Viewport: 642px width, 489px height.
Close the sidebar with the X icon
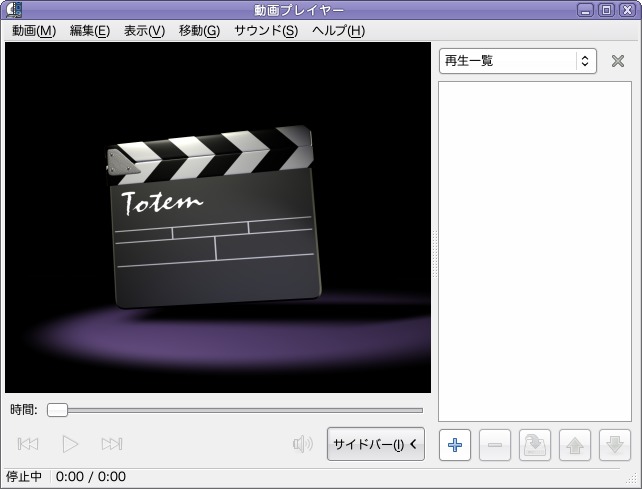coord(618,61)
